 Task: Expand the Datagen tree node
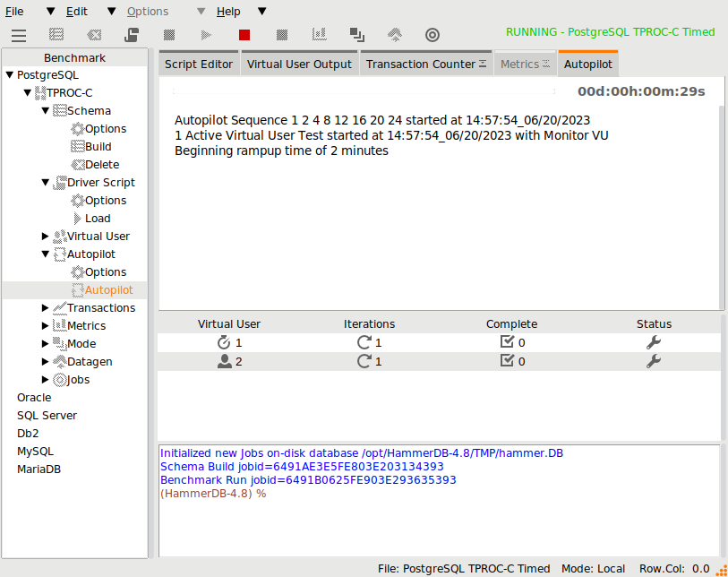pyautogui.click(x=45, y=361)
